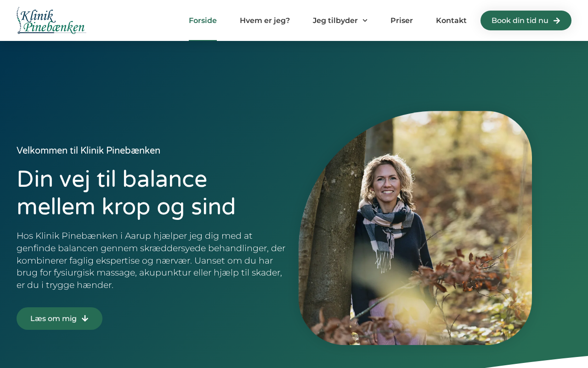
Task: Click the Klinik Pinebænken logo
Action: click(51, 21)
